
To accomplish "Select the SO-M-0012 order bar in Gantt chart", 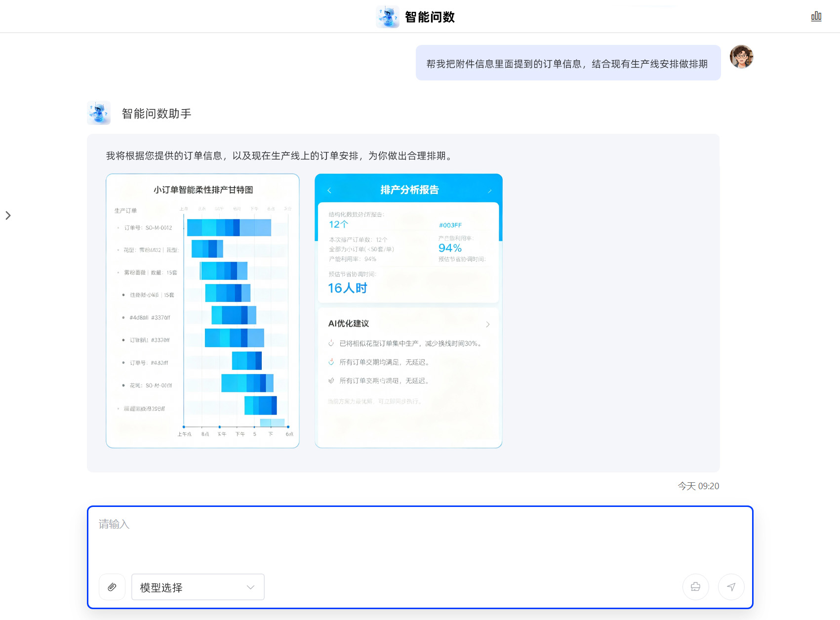I will [229, 228].
